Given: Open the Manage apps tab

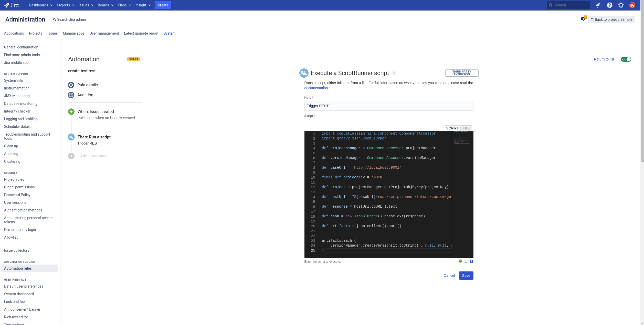Looking at the screenshot, I should tap(73, 33).
